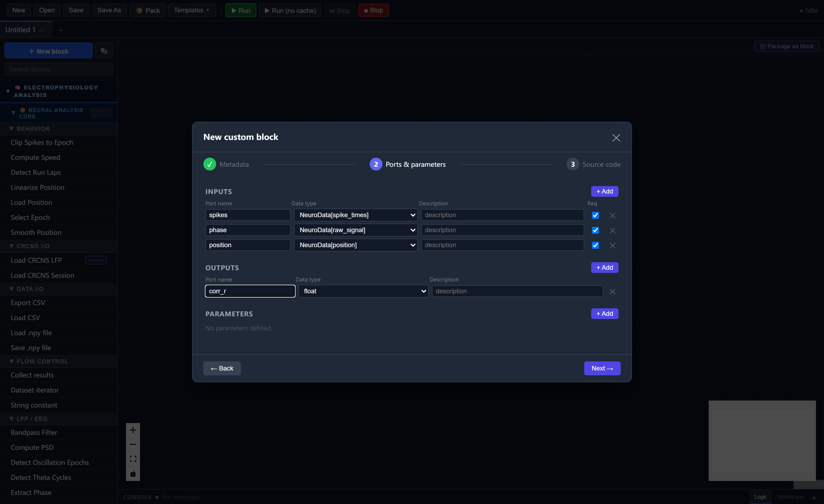Screen dimensions: 824x504
Task: Click the Package as block button
Action: coord(786,46)
